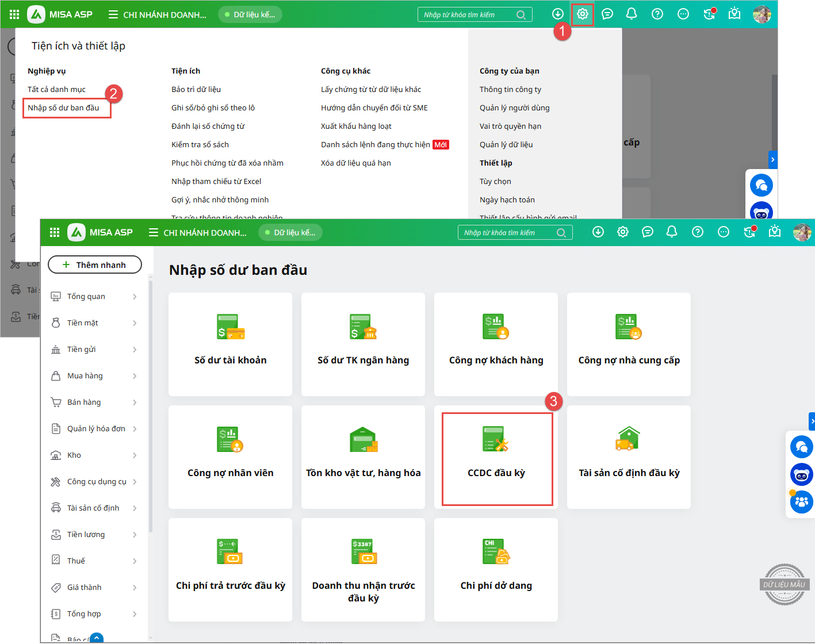Select Nhập số dư ban đầu menu entry
This screenshot has height=644, width=815.
click(64, 108)
